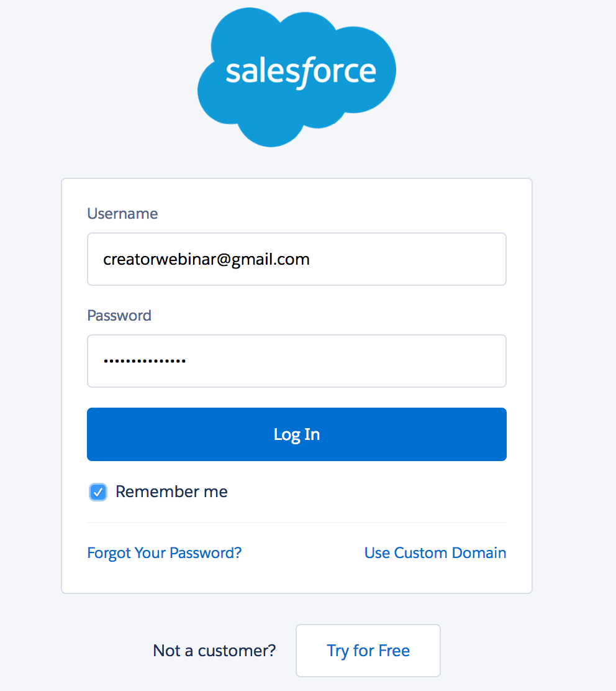Select Use Custom Domain link
This screenshot has height=691, width=616.
click(435, 552)
